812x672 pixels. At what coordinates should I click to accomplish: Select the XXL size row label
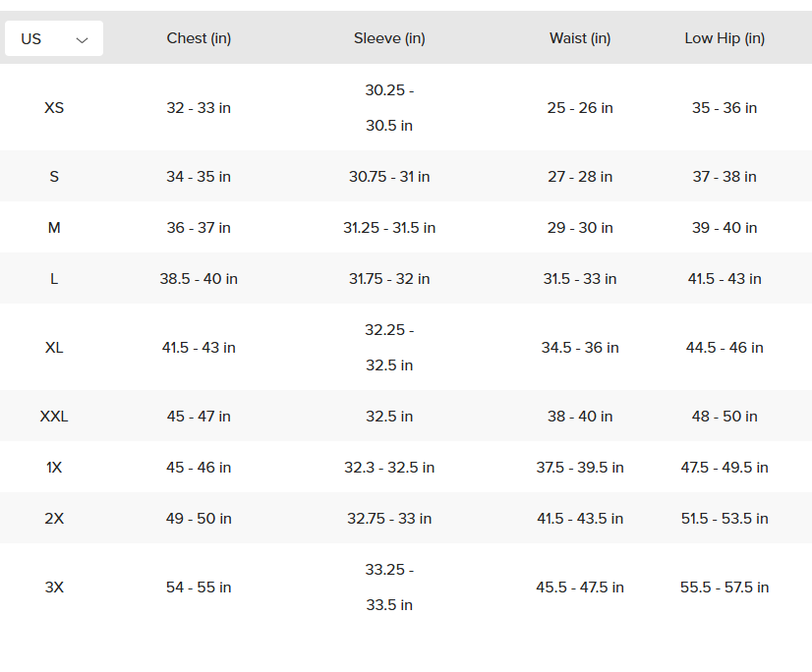[54, 417]
